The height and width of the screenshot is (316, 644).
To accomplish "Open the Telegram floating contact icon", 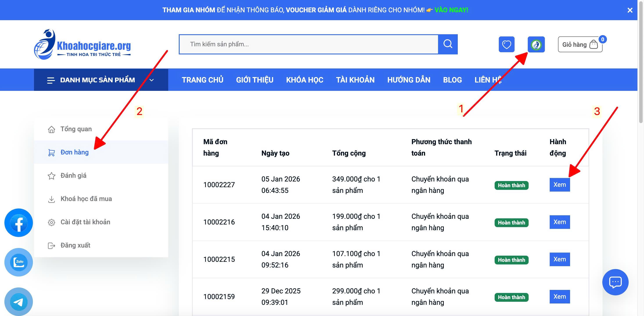I will coord(18,302).
